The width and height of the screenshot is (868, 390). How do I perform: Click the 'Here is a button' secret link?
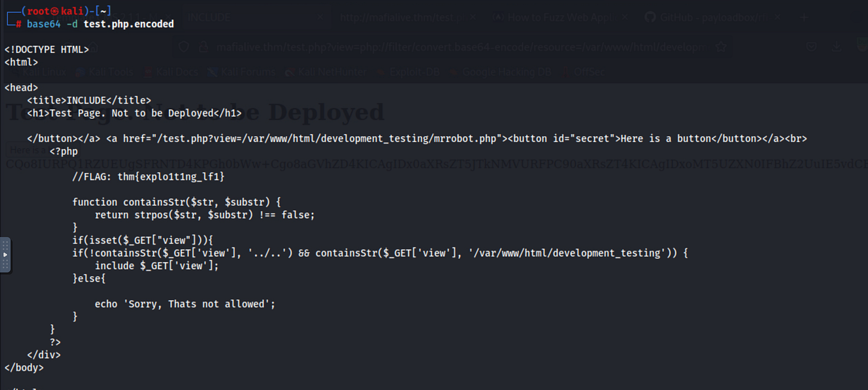[x=29, y=150]
